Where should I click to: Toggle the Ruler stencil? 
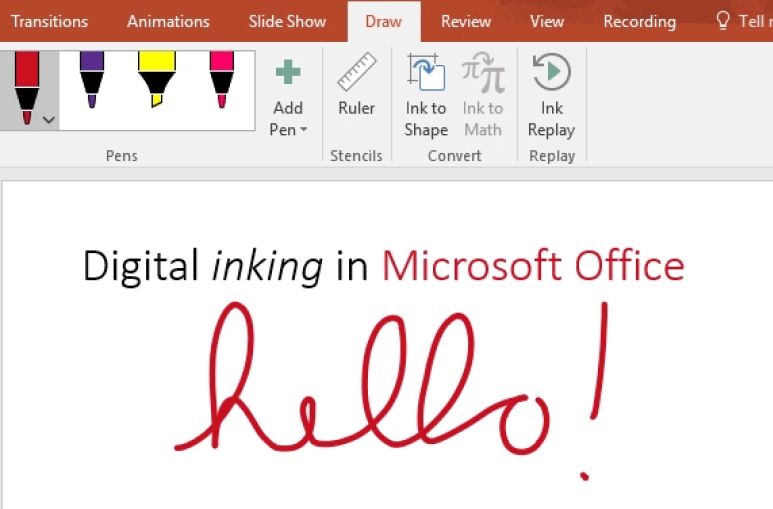tap(356, 85)
